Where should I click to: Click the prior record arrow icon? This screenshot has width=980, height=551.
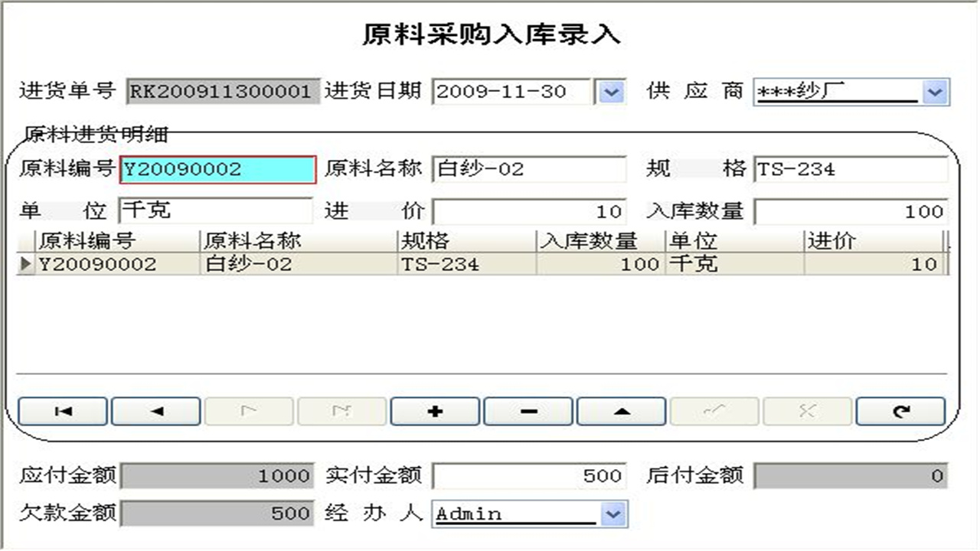[x=156, y=411]
